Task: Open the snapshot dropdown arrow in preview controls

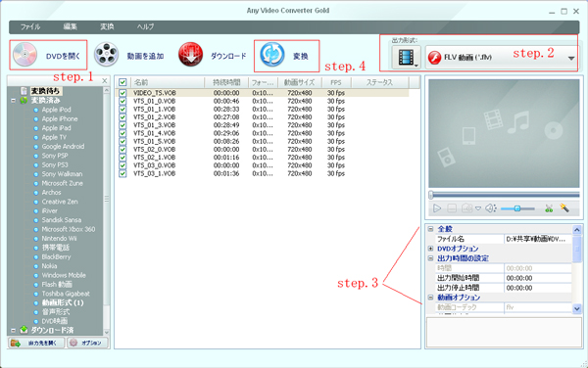Action: pyautogui.click(x=478, y=208)
